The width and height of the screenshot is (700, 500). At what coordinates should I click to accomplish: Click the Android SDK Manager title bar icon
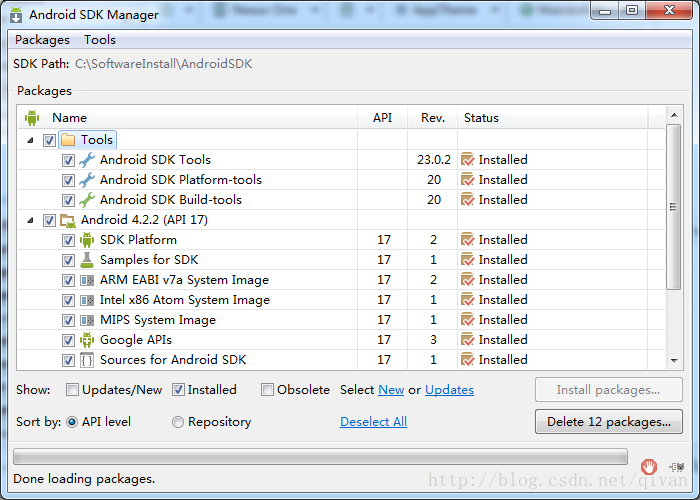pos(16,15)
